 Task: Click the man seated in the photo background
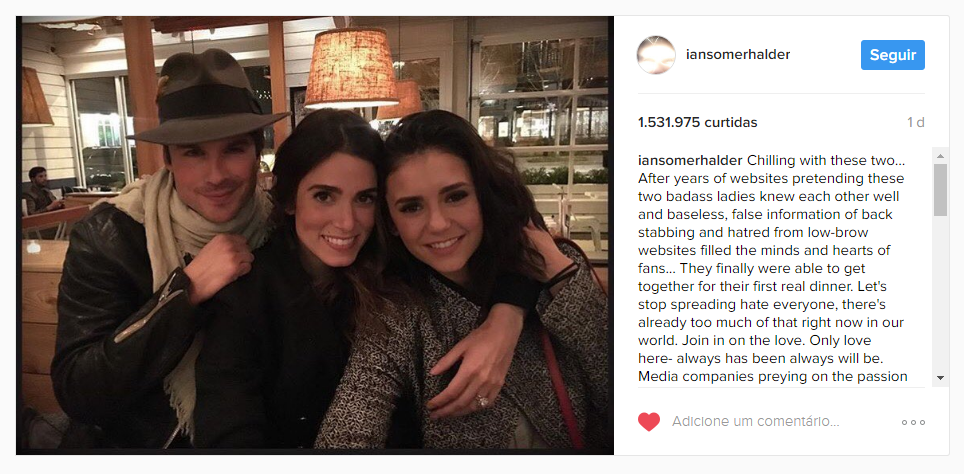(42, 191)
